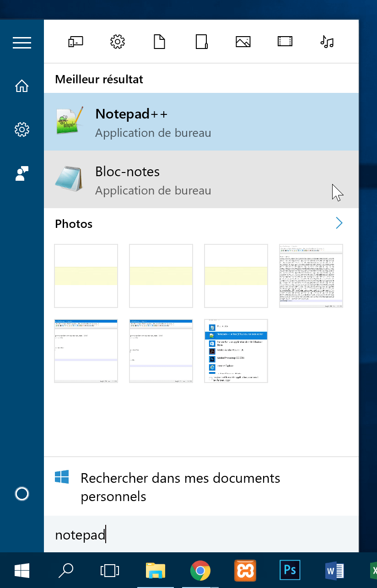Click the Bloc-notes notepad icon
Image resolution: width=377 pixels, height=588 pixels.
tap(69, 178)
